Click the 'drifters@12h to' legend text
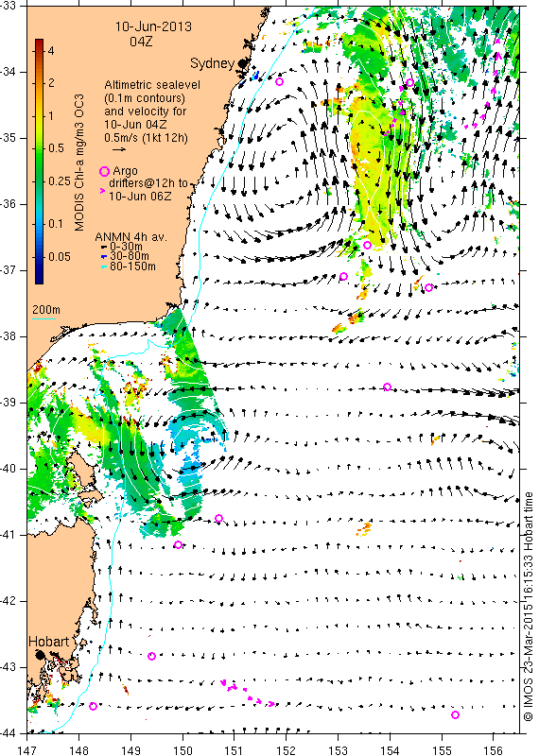The height and width of the screenshot is (756, 539). 148,183
